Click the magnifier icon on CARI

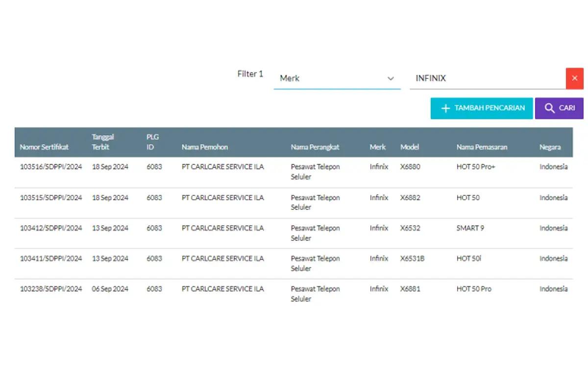pos(550,108)
